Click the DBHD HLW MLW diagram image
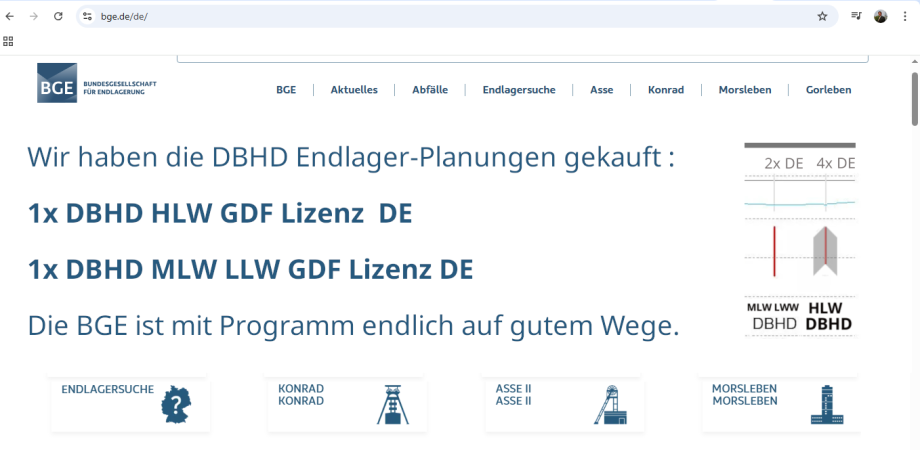 800,238
